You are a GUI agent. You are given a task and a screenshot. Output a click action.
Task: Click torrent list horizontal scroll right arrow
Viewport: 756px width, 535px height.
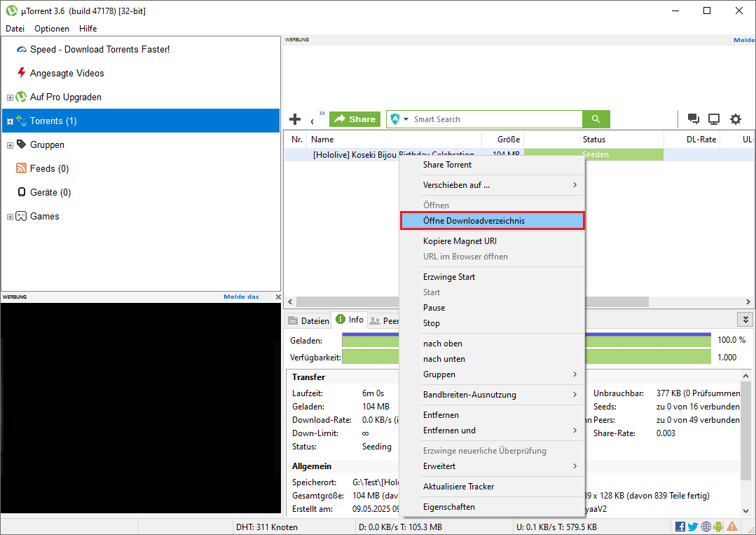[x=748, y=302]
